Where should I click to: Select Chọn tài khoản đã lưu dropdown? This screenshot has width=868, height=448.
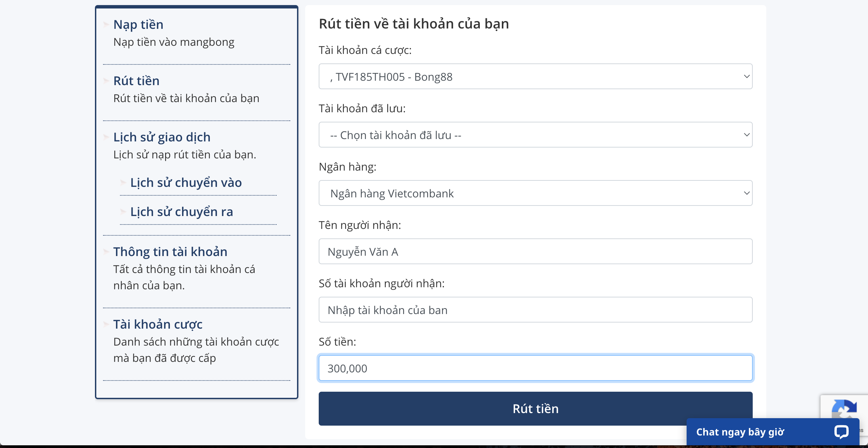click(535, 135)
